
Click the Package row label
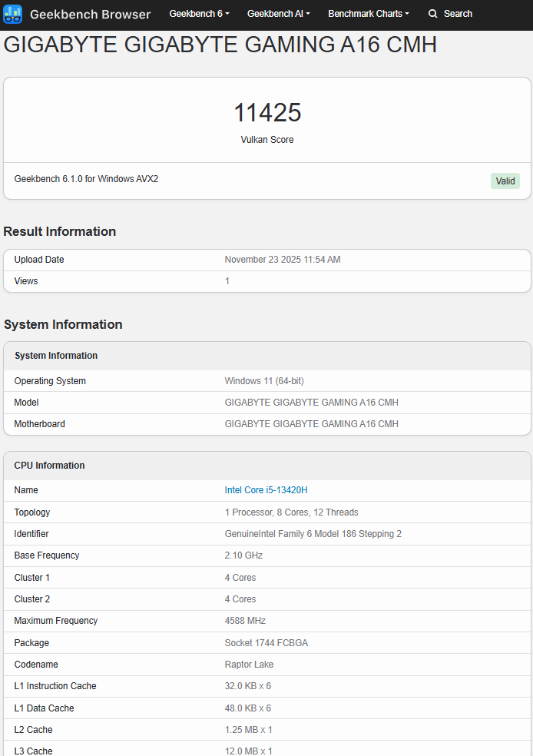31,643
